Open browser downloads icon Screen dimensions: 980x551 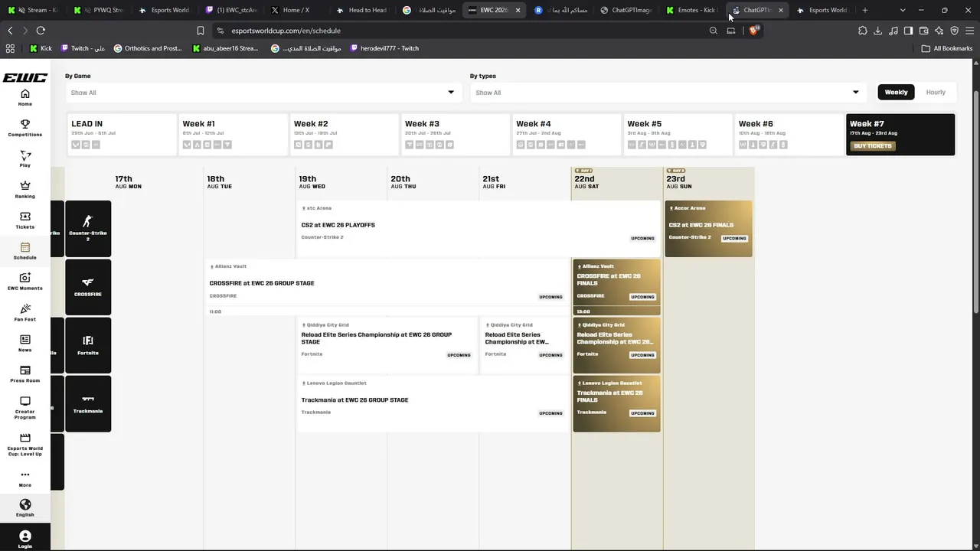878,31
